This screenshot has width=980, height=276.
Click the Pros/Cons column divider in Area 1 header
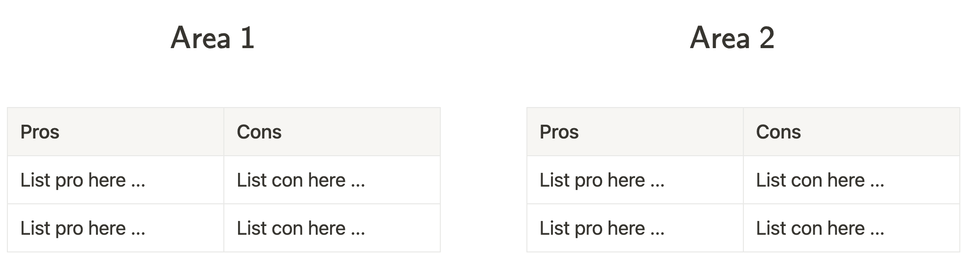(224, 132)
